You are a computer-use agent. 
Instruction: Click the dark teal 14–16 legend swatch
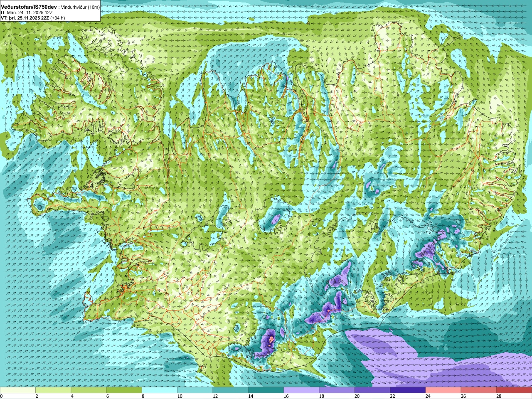coord(266,390)
